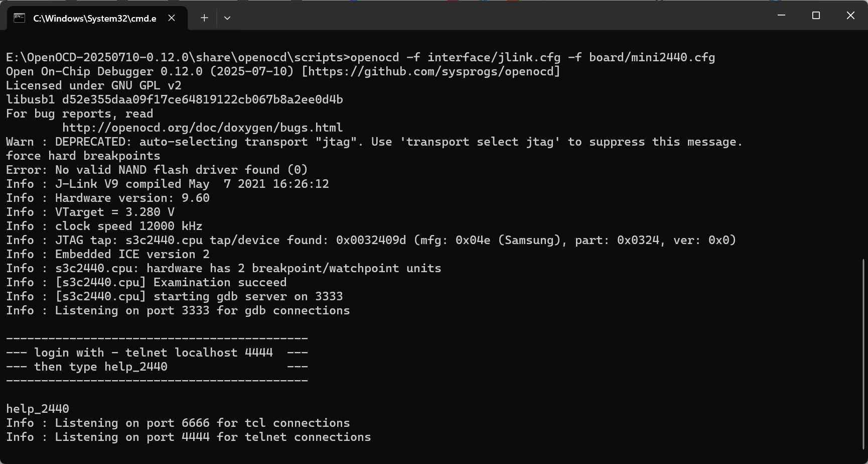Click the Samsung JTAG tap detection line
This screenshot has height=464, width=868.
[371, 240]
